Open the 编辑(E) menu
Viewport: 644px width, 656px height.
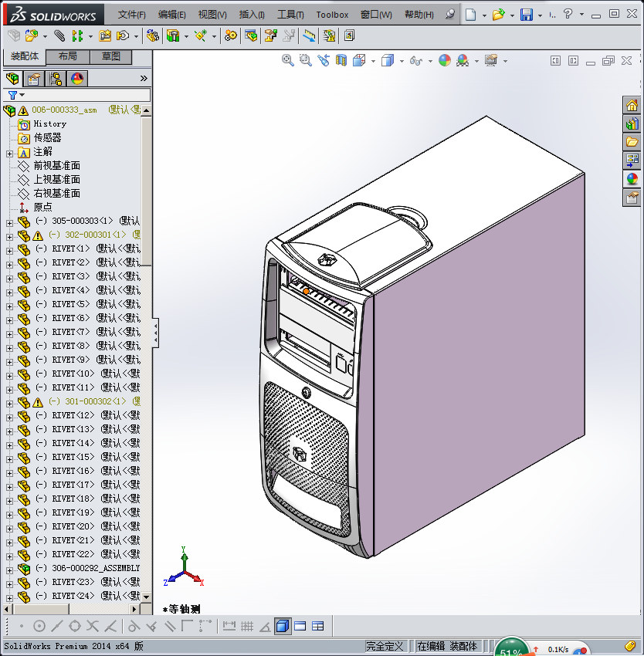(171, 15)
